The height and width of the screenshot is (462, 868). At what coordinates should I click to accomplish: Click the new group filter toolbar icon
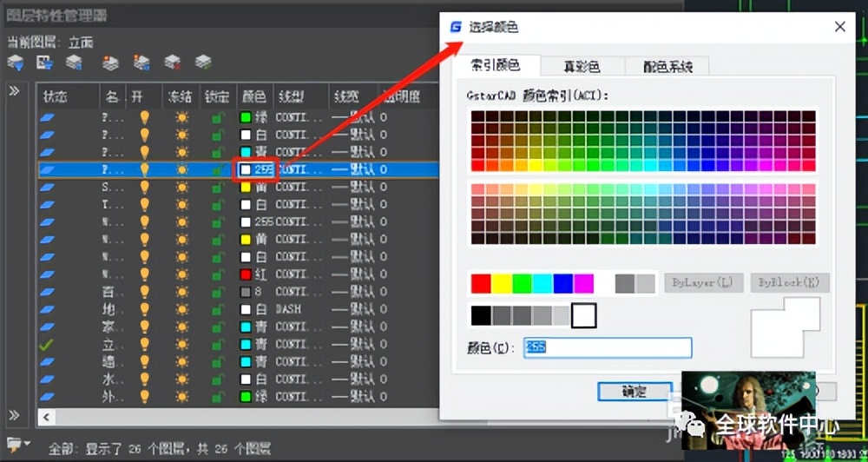pos(44,63)
